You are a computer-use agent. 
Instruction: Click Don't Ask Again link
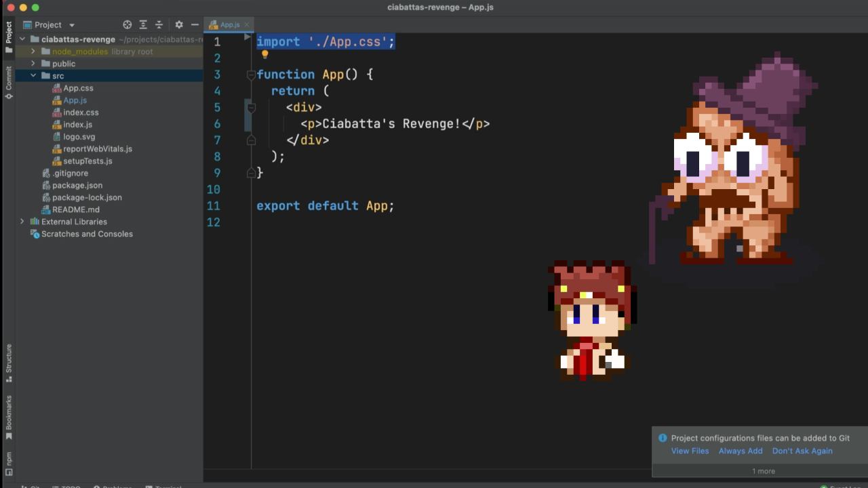(802, 451)
